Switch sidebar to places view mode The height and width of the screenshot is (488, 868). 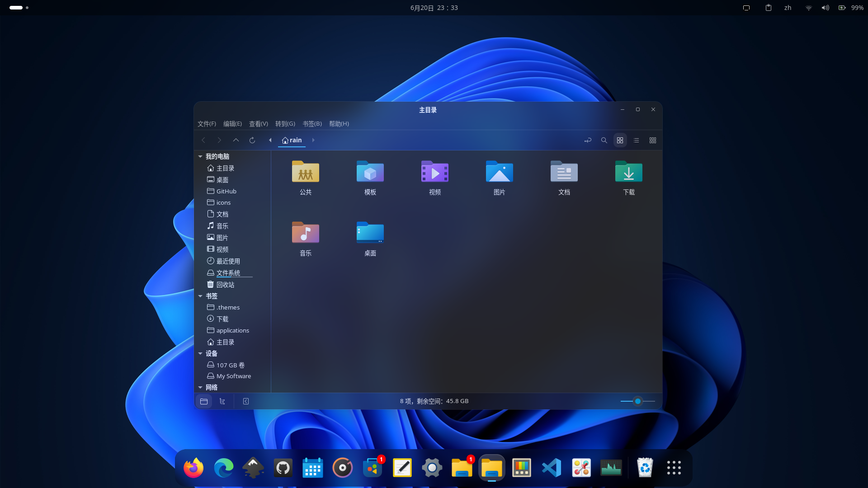pyautogui.click(x=204, y=401)
